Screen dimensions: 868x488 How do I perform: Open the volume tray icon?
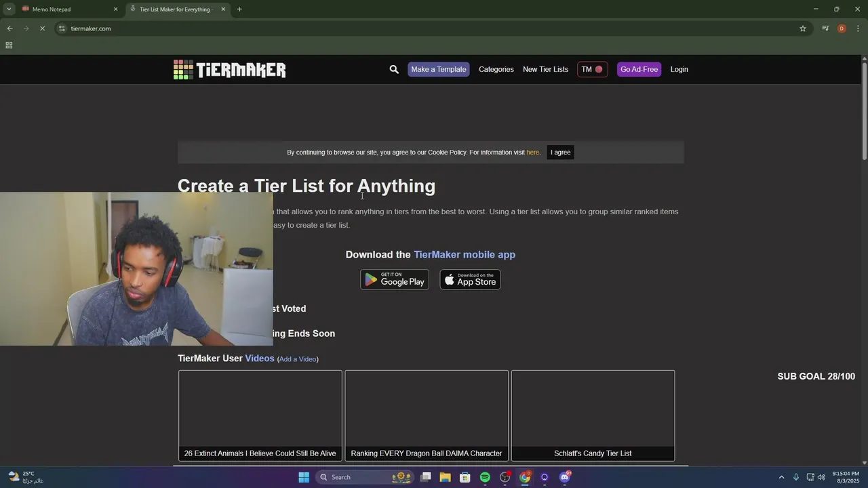(821, 477)
